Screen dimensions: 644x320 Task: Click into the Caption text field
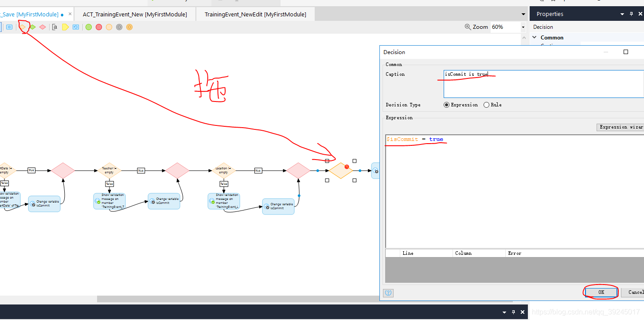click(x=543, y=84)
